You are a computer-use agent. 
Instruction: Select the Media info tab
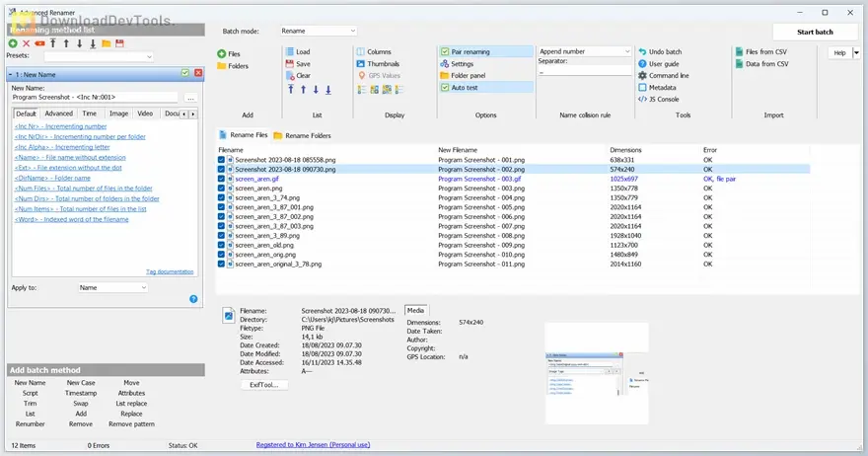(x=415, y=310)
